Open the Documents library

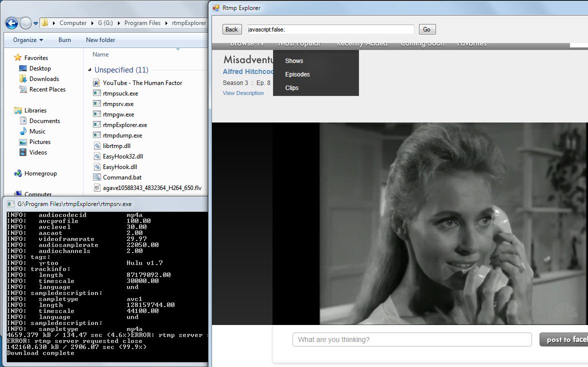pos(44,120)
